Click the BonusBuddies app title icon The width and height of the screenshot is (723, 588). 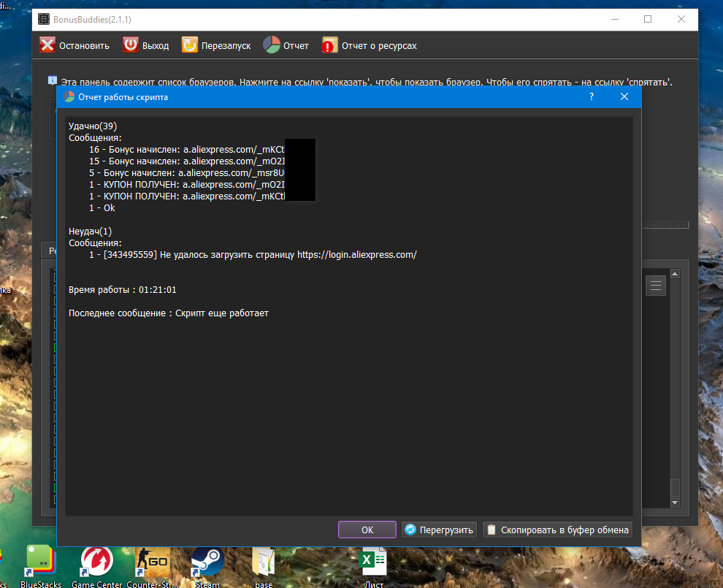(44, 20)
